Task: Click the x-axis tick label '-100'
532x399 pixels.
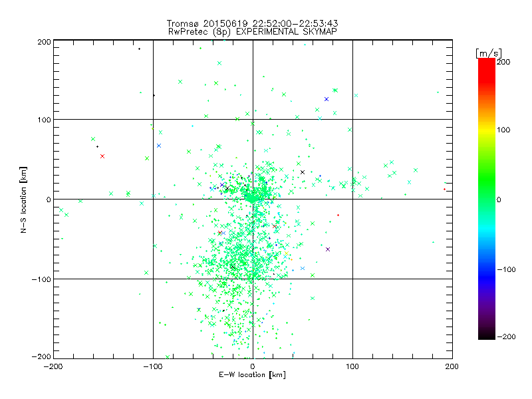Action: coord(153,366)
